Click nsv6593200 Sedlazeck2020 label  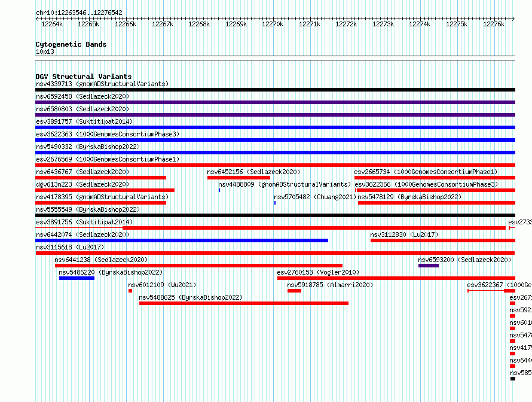[464, 260]
